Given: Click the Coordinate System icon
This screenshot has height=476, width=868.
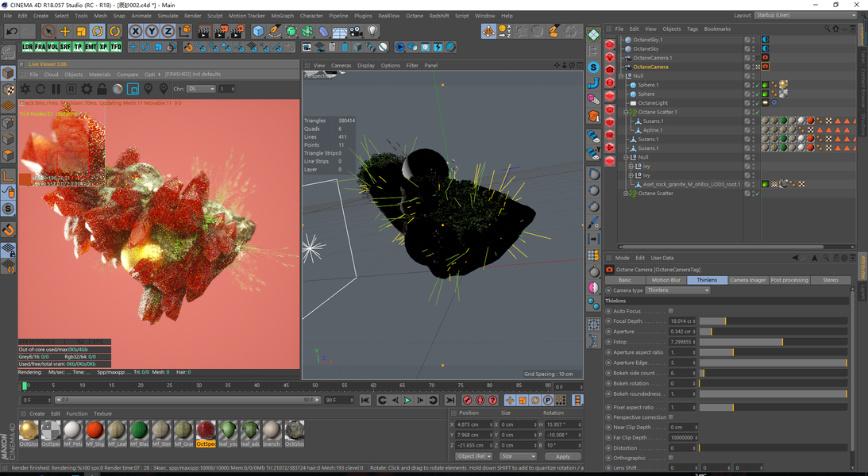Looking at the screenshot, I should pos(185,32).
